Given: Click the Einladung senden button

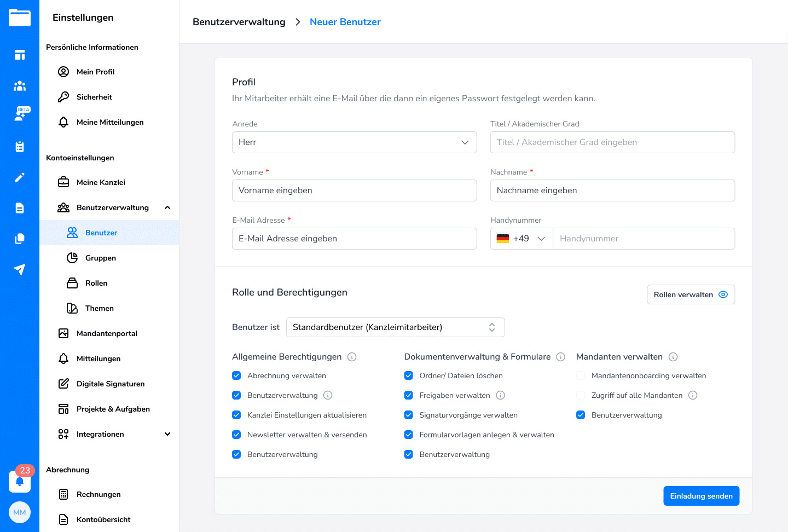Looking at the screenshot, I should (701, 496).
